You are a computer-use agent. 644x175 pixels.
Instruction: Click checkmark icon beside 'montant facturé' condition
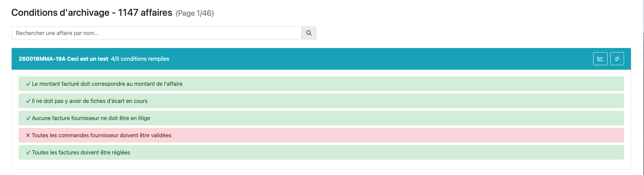pos(28,84)
